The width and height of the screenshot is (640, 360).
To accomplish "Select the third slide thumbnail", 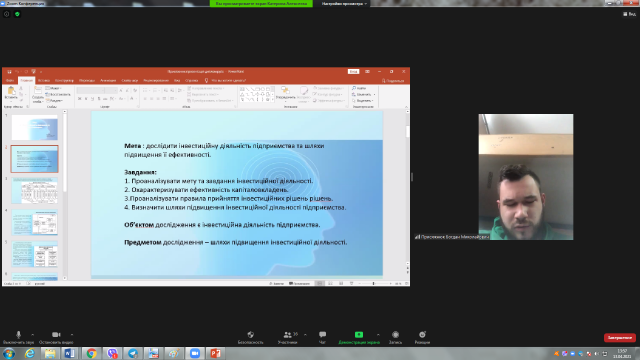I will 35,191.
